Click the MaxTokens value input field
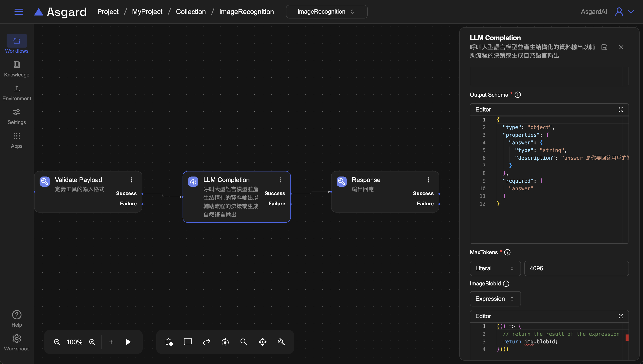643x364 pixels. (x=576, y=268)
